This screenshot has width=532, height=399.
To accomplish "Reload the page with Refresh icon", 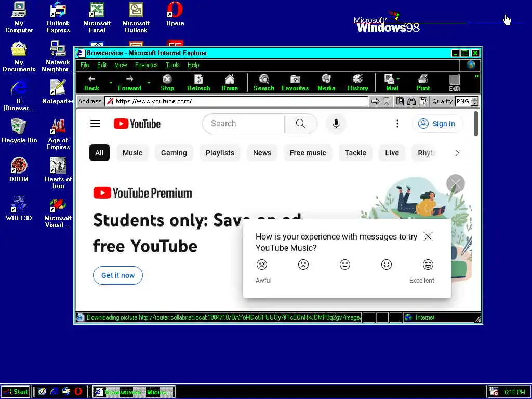I will point(198,83).
